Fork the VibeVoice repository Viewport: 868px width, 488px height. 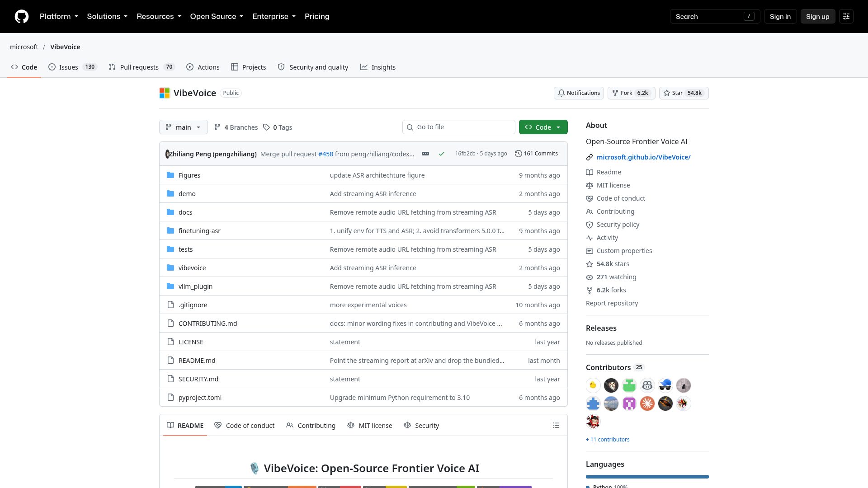pyautogui.click(x=631, y=93)
